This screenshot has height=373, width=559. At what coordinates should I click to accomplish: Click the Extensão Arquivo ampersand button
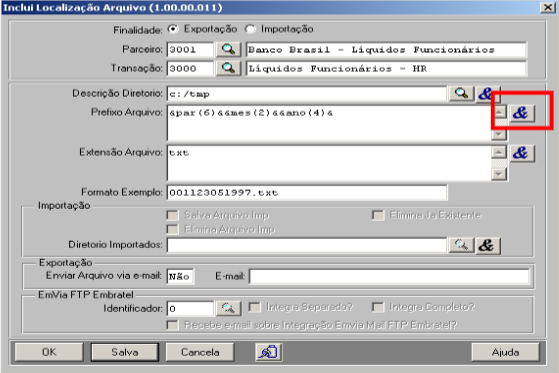click(x=522, y=153)
